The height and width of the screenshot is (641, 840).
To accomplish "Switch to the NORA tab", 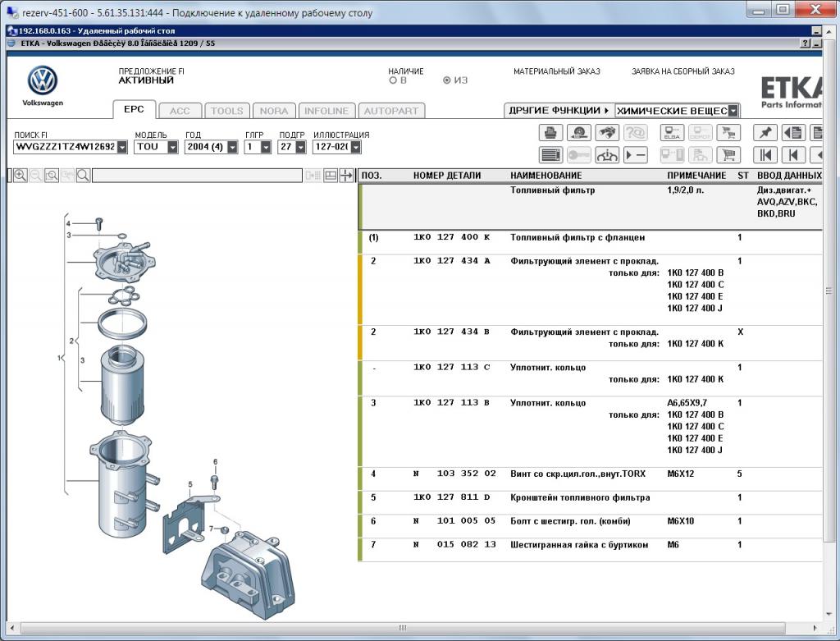I will [274, 111].
